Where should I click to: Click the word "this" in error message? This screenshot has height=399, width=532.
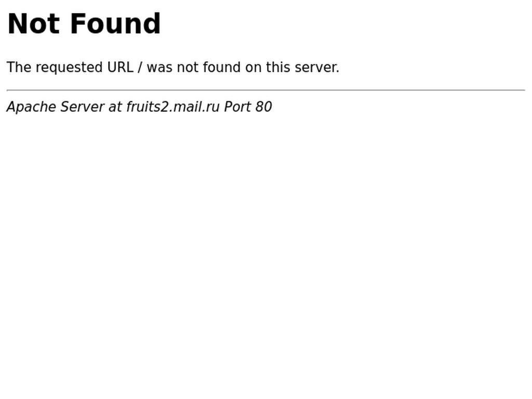[278, 67]
